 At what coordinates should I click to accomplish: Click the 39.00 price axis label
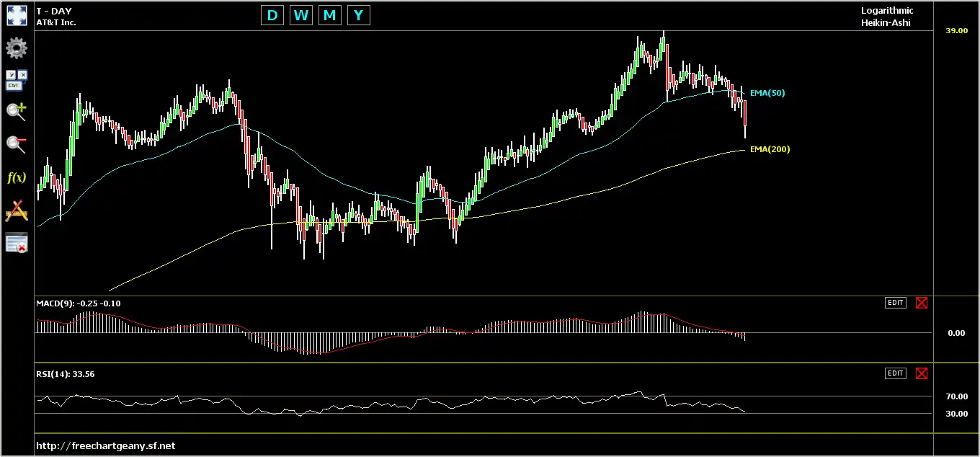956,31
